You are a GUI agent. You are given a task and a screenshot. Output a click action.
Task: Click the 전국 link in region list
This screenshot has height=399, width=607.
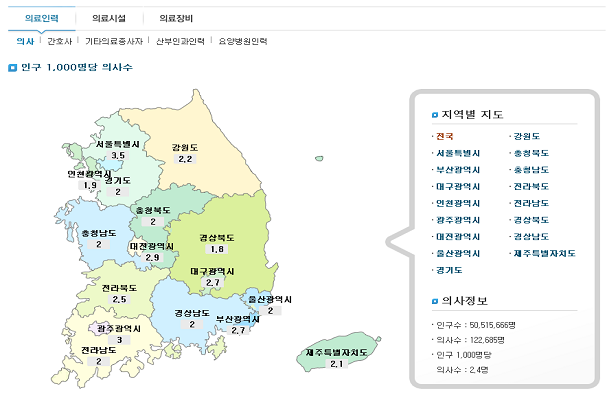point(444,136)
